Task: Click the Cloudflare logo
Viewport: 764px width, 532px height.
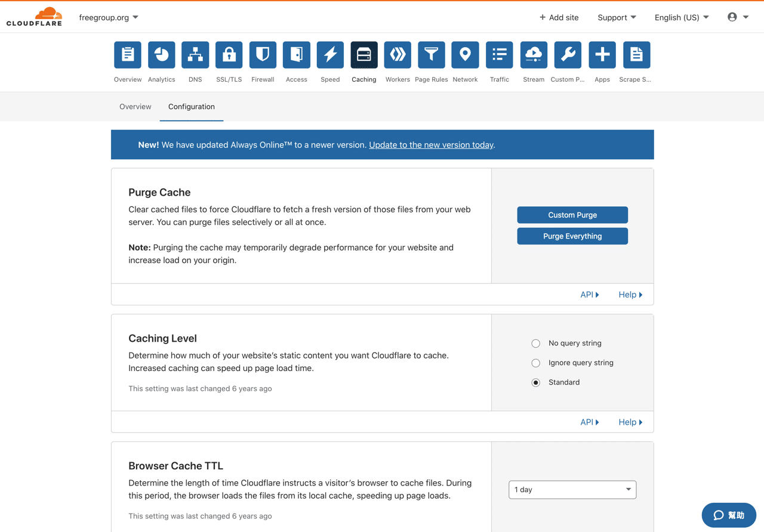Action: 35,17
